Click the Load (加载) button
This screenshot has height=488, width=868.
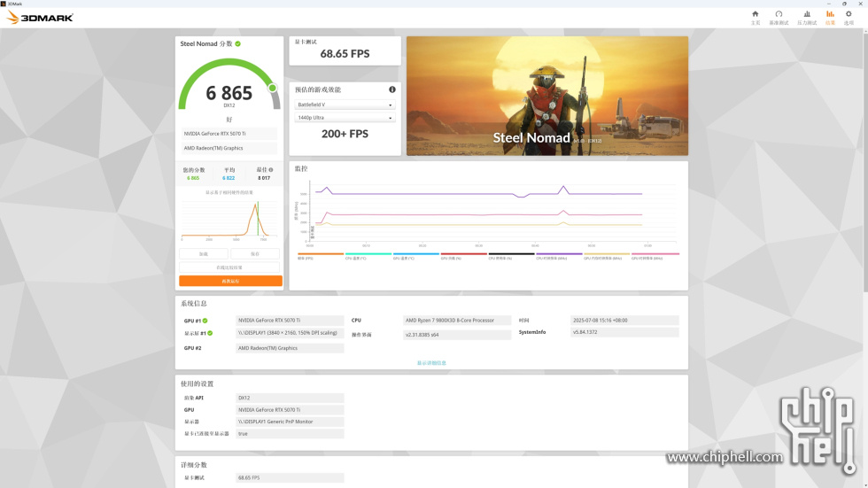pyautogui.click(x=203, y=254)
